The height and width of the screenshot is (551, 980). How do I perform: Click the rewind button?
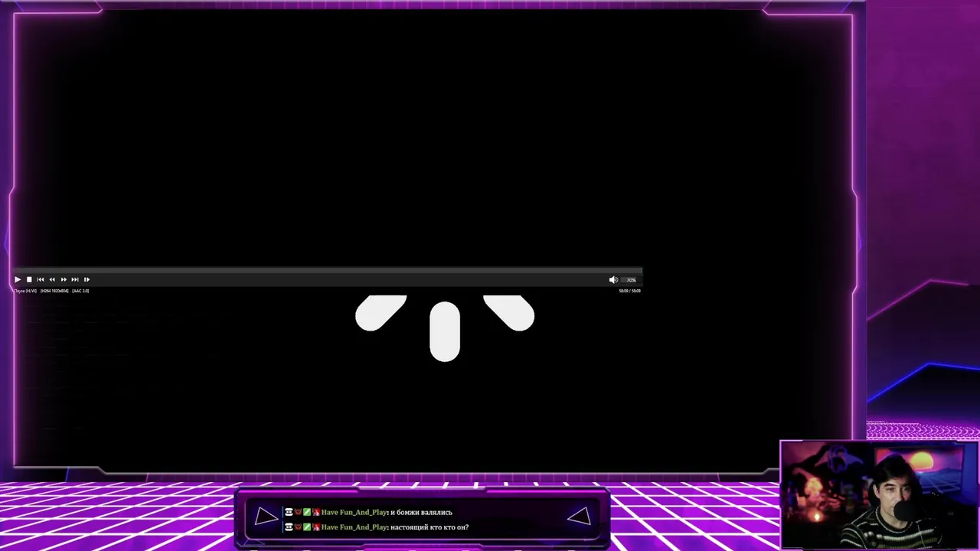point(52,279)
